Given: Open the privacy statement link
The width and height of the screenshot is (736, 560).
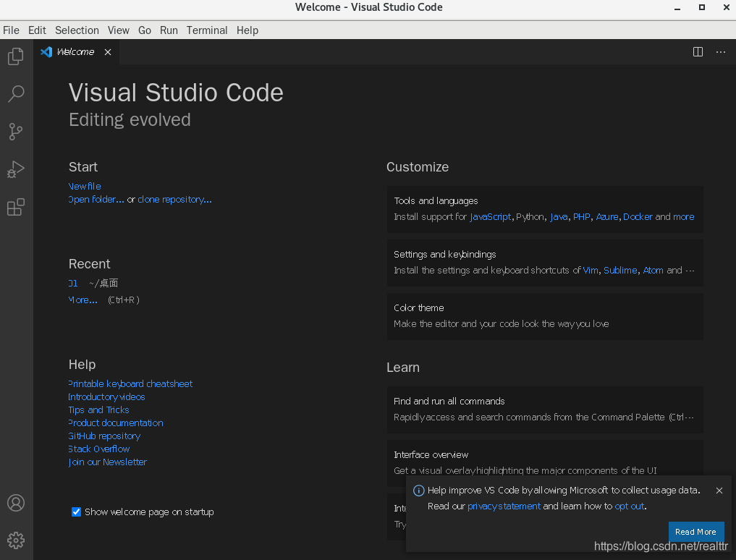Looking at the screenshot, I should point(504,506).
